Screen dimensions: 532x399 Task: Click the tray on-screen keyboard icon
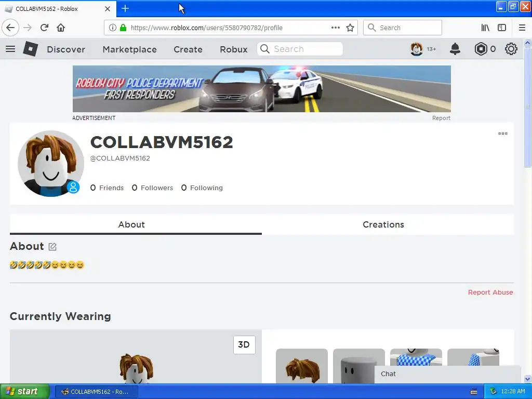pos(474,392)
